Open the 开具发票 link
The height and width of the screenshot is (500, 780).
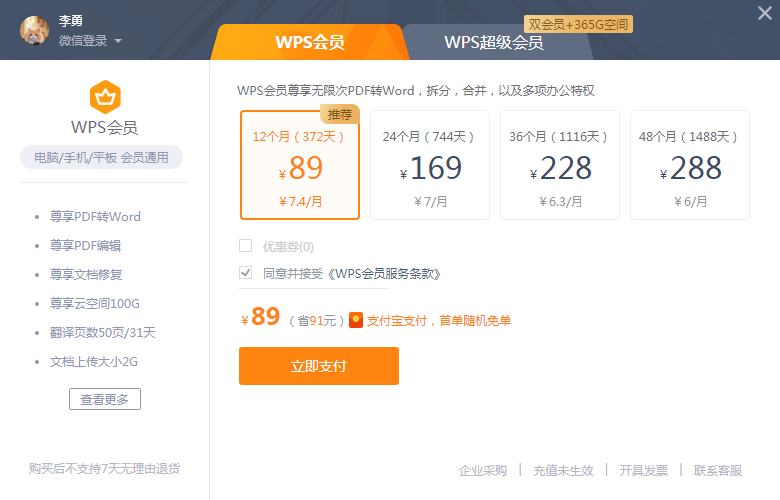click(x=644, y=470)
